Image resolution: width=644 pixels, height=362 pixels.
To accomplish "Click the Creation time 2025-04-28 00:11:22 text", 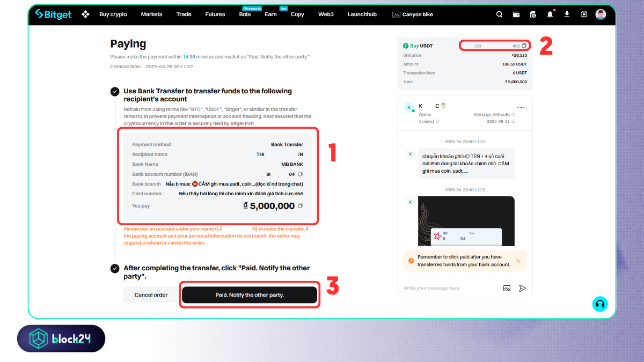I will (x=151, y=67).
